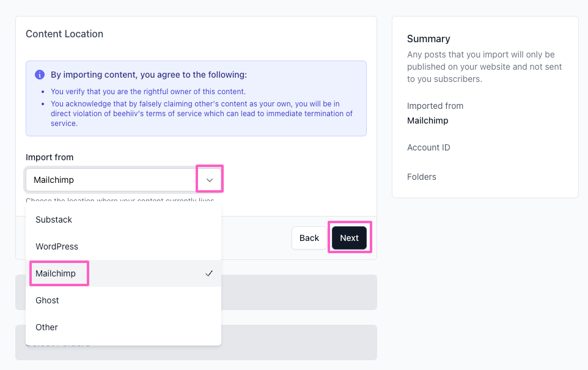The height and width of the screenshot is (370, 588).
Task: Expand the first collapsed gray section bar
Action: [x=299, y=292]
